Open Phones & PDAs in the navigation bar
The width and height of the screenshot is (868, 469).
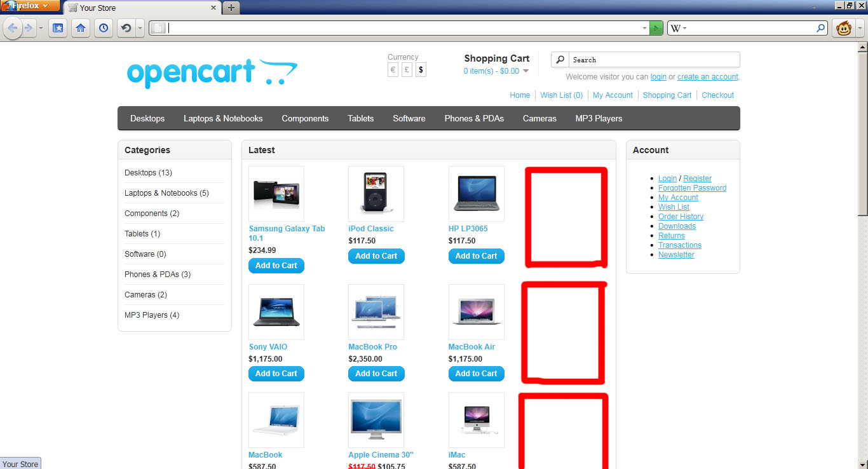(474, 118)
